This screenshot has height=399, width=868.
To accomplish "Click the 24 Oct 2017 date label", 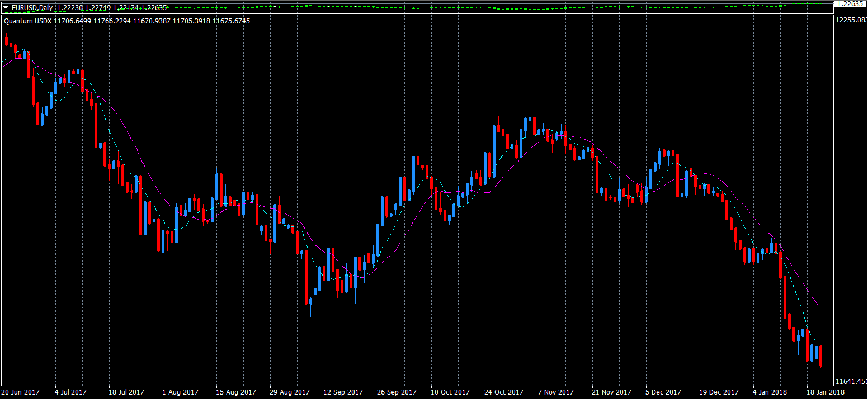I will (x=504, y=392).
